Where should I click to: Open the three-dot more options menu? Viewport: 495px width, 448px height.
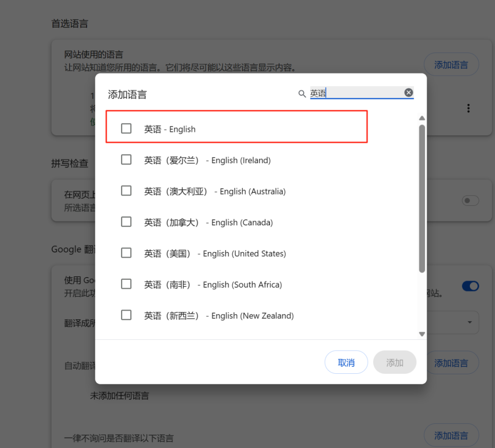(468, 108)
